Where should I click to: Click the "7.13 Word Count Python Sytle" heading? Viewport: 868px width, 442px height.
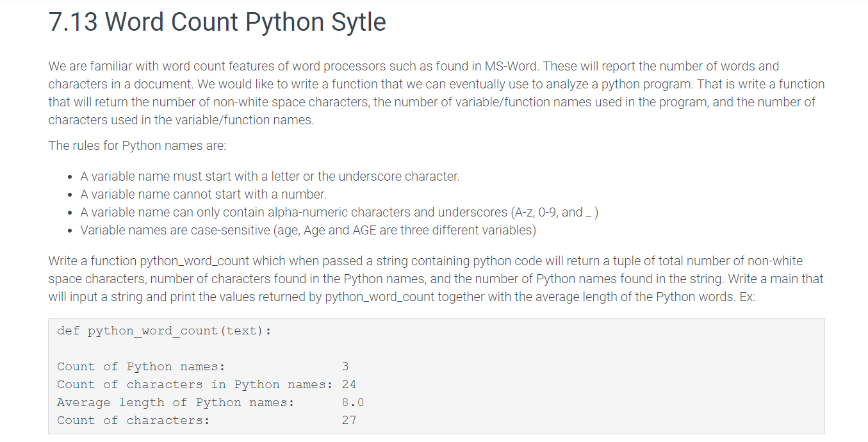[217, 22]
